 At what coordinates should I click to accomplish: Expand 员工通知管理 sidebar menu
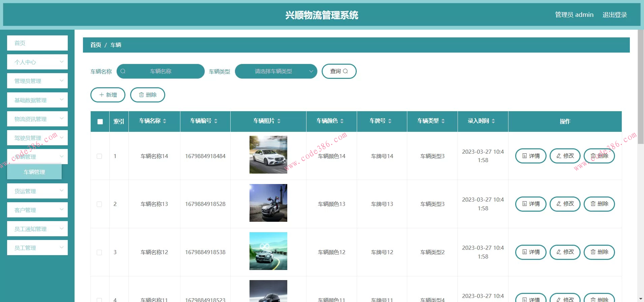pos(37,229)
